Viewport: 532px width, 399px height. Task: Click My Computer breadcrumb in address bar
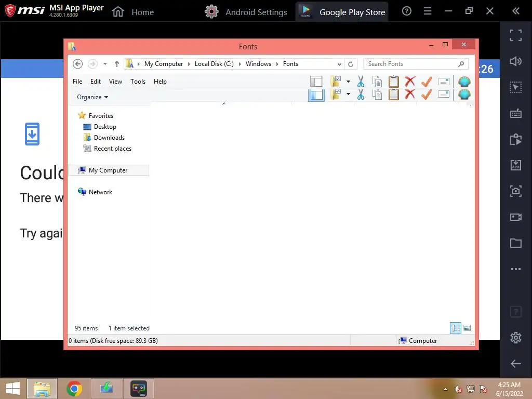tap(164, 64)
